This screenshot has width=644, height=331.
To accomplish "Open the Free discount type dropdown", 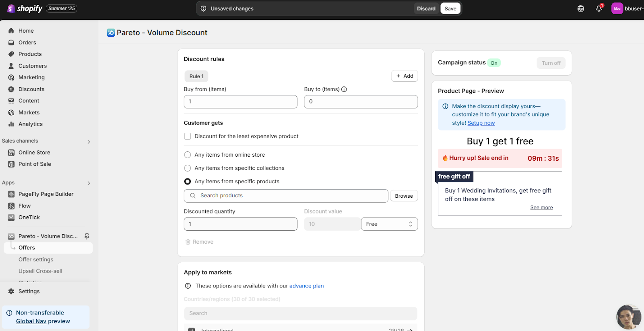I will [x=389, y=224].
